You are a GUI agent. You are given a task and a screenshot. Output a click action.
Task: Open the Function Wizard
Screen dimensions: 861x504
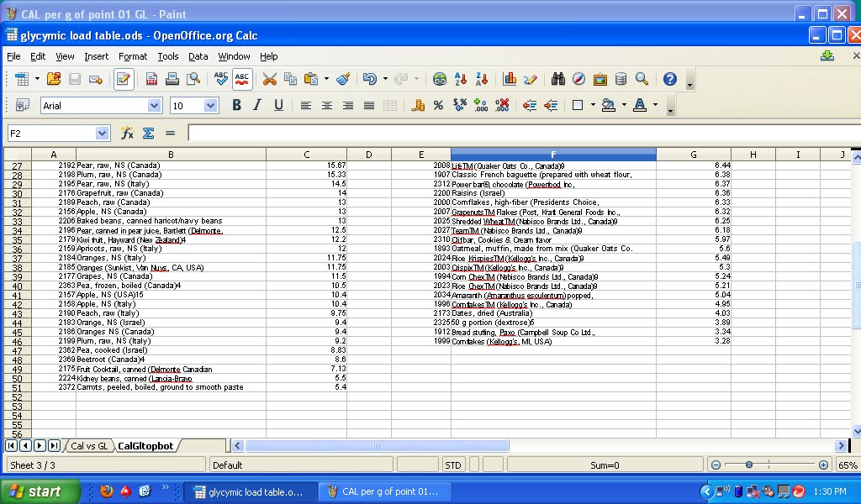128,134
